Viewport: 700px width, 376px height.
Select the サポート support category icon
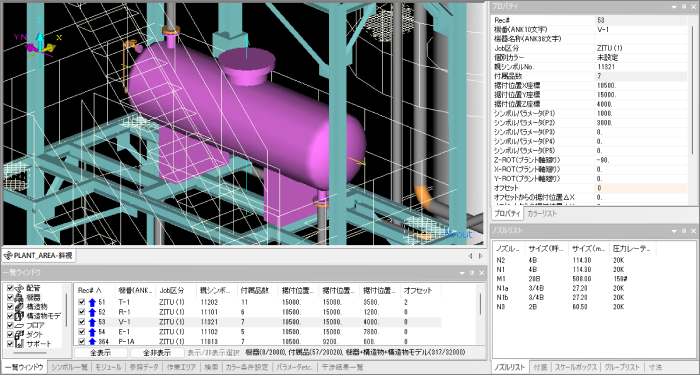19,344
